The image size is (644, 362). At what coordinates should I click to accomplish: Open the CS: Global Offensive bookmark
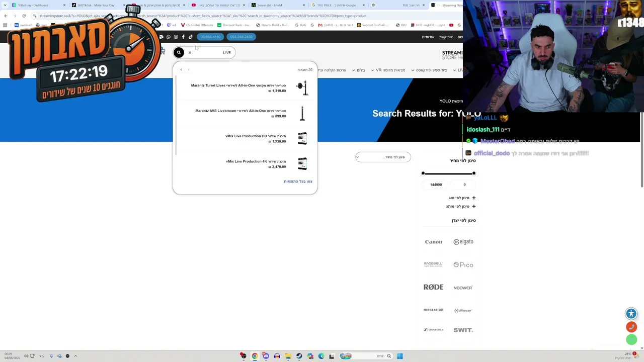pos(197,25)
